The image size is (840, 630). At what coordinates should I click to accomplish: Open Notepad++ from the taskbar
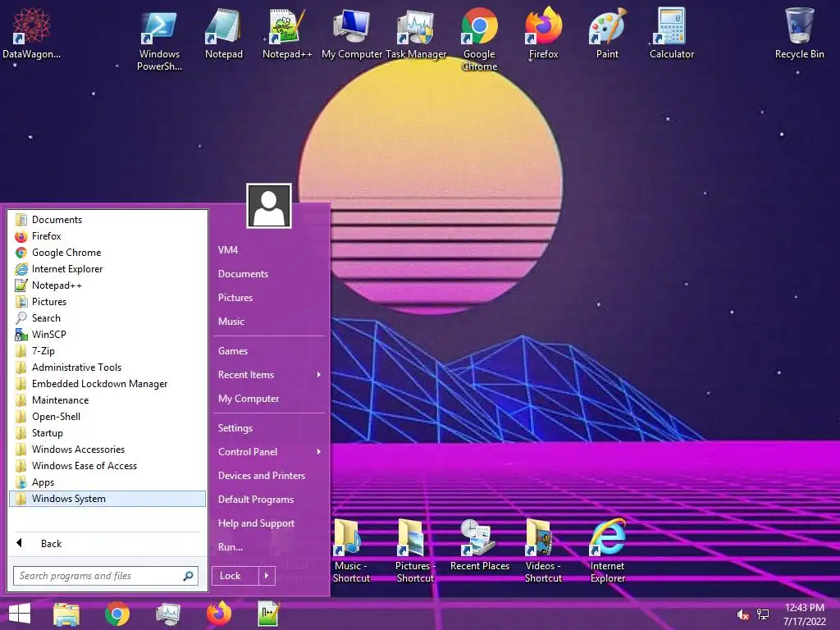tap(268, 614)
